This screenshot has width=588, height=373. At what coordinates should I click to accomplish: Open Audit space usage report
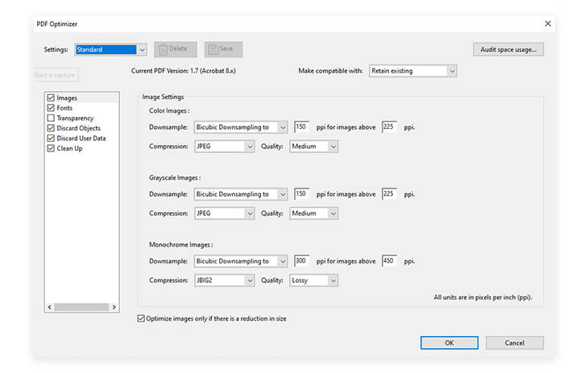pos(507,49)
